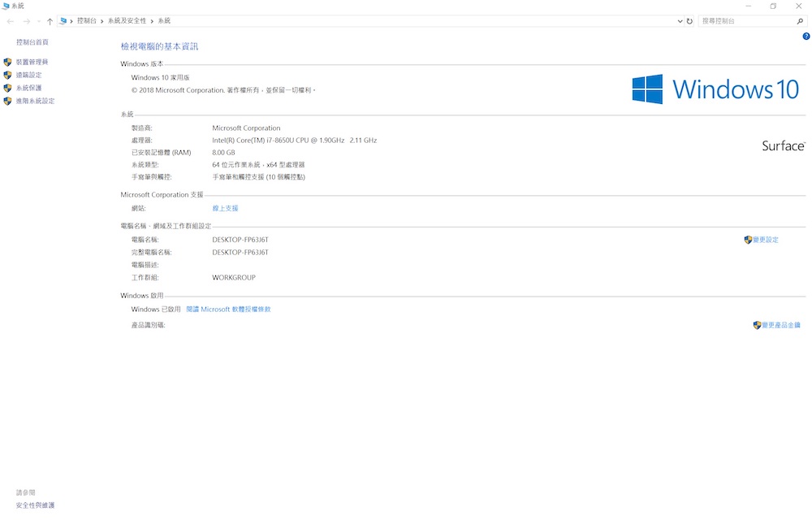Click the computer icon in address bar

[x=63, y=21]
